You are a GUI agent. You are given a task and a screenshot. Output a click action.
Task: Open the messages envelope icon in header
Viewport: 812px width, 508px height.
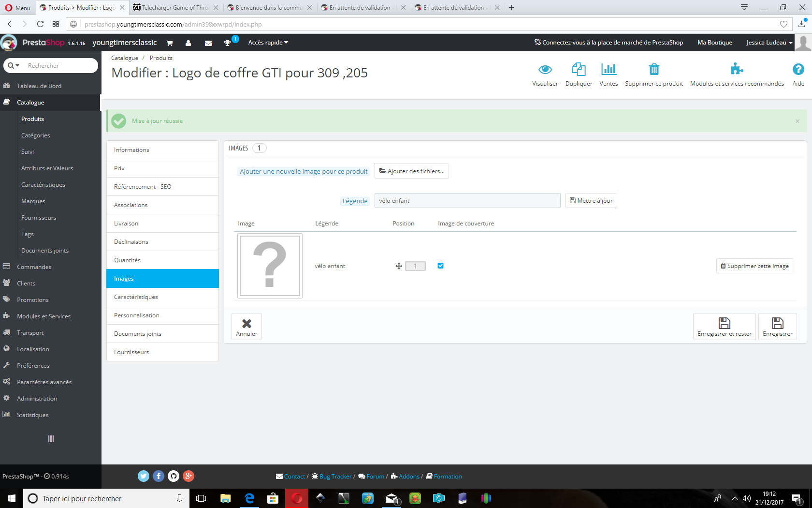click(208, 43)
